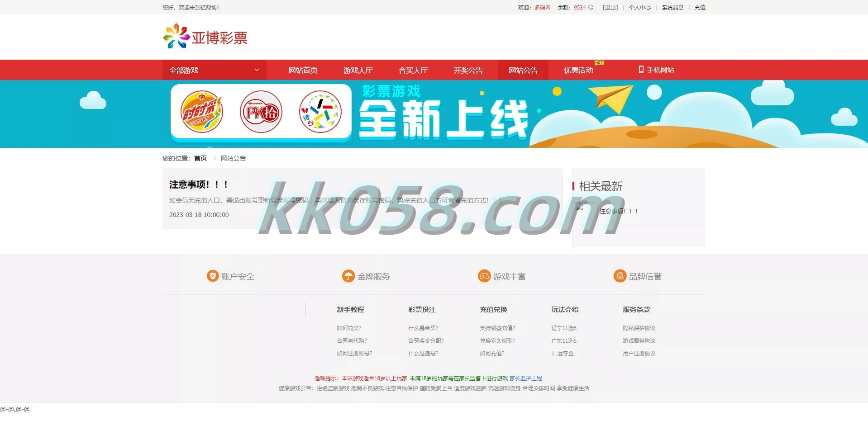Click the 如何兑奖? help link
Viewport: 868px width, 425px height.
click(x=349, y=328)
